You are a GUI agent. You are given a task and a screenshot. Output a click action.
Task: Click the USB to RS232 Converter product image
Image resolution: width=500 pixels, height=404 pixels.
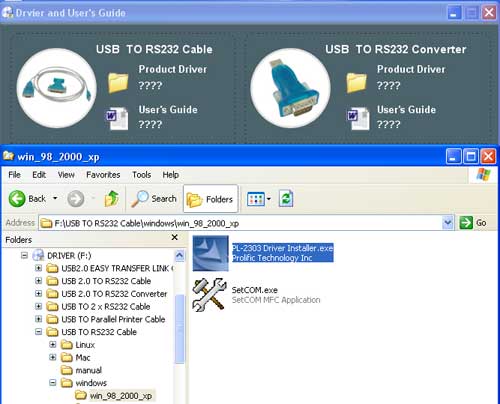pyautogui.click(x=291, y=88)
